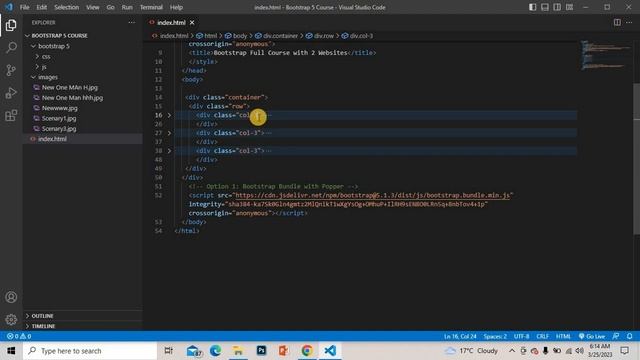Open the Help menu
The image size is (640, 360).
pos(176,7)
